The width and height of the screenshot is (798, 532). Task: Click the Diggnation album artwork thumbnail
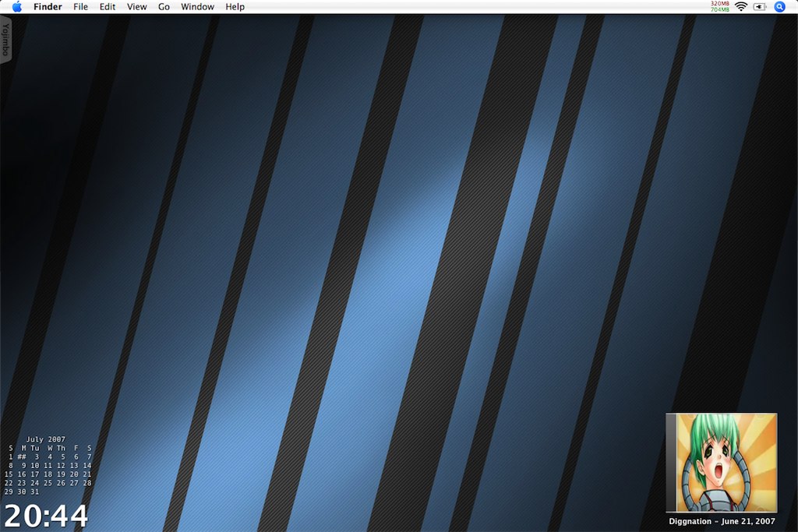722,463
